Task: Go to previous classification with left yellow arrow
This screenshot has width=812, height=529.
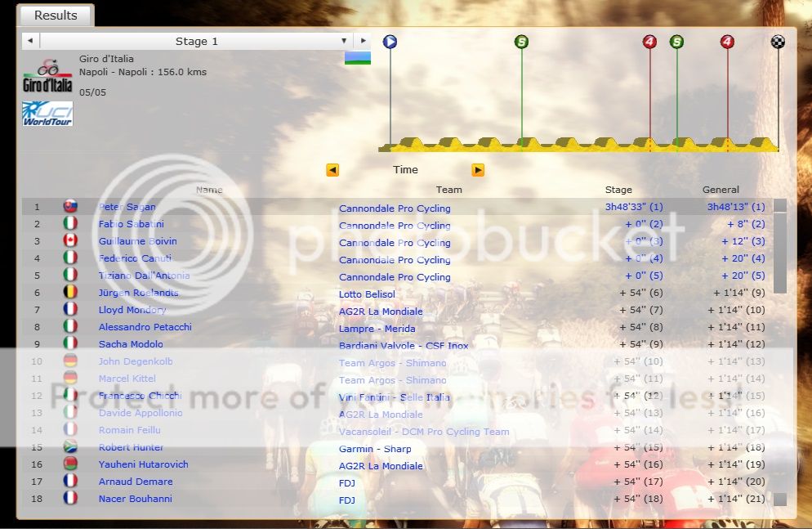Action: (332, 170)
